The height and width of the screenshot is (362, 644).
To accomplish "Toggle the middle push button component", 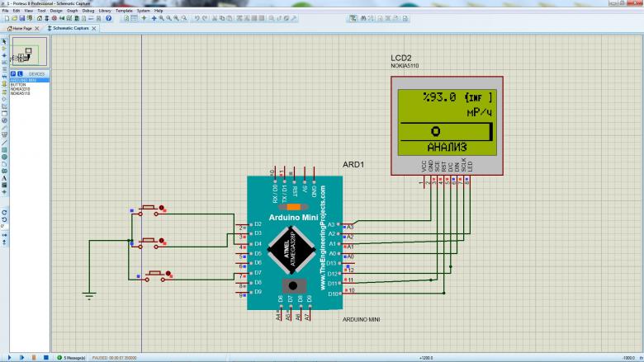I will click(x=149, y=242).
